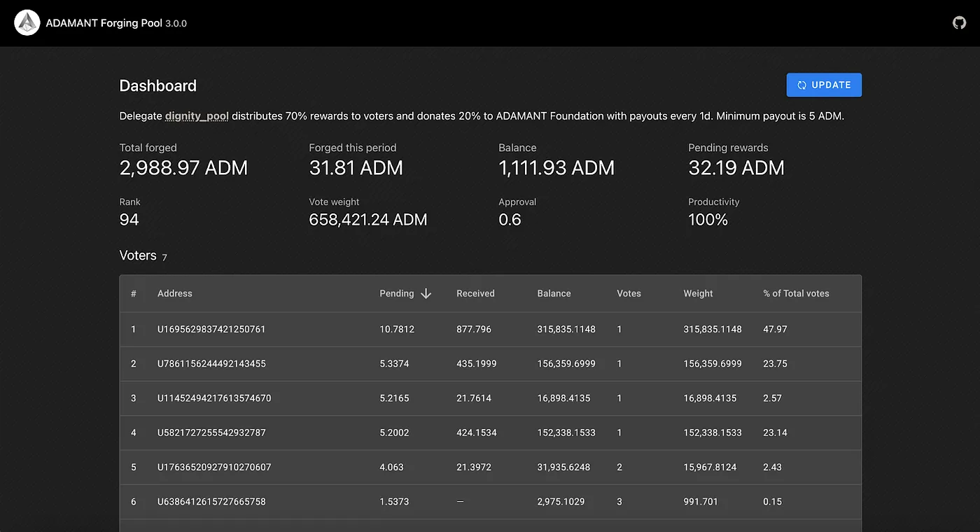This screenshot has height=532, width=980.
Task: Click pending value 5.2165
Action: (394, 398)
